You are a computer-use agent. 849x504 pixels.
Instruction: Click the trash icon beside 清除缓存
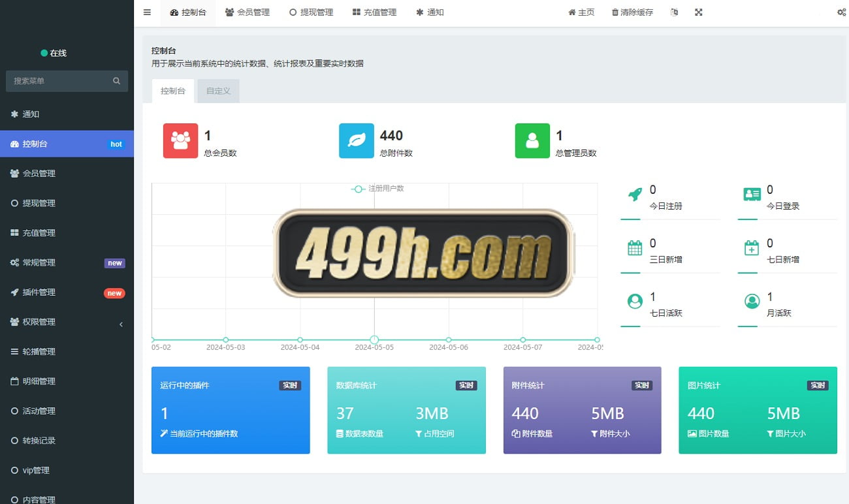615,12
